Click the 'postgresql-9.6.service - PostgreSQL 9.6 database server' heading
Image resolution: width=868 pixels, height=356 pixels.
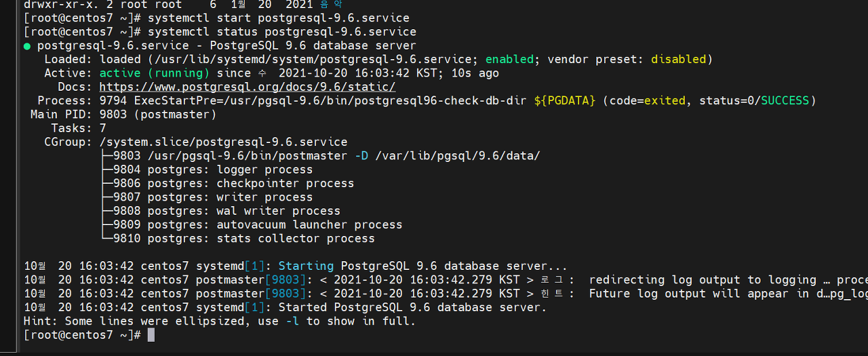tap(226, 46)
